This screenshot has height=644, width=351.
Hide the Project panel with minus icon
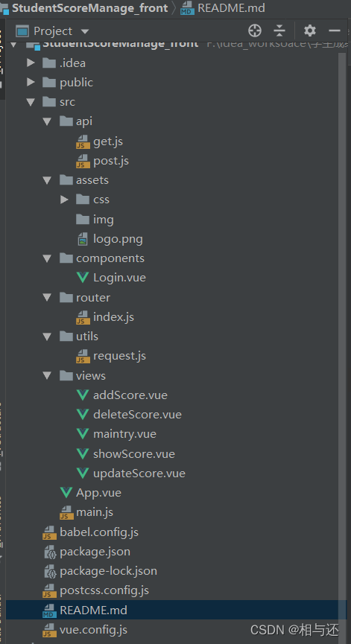335,31
